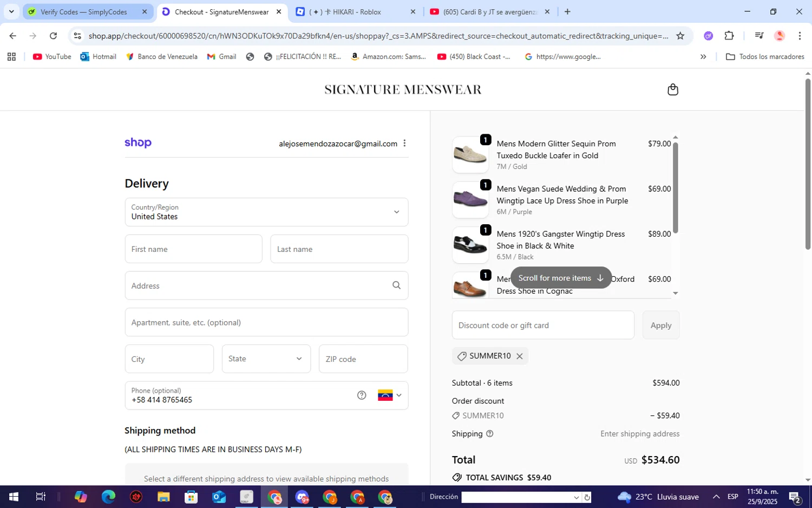This screenshot has width=812, height=508.
Task: Bookmark this page with star icon
Action: (680, 36)
